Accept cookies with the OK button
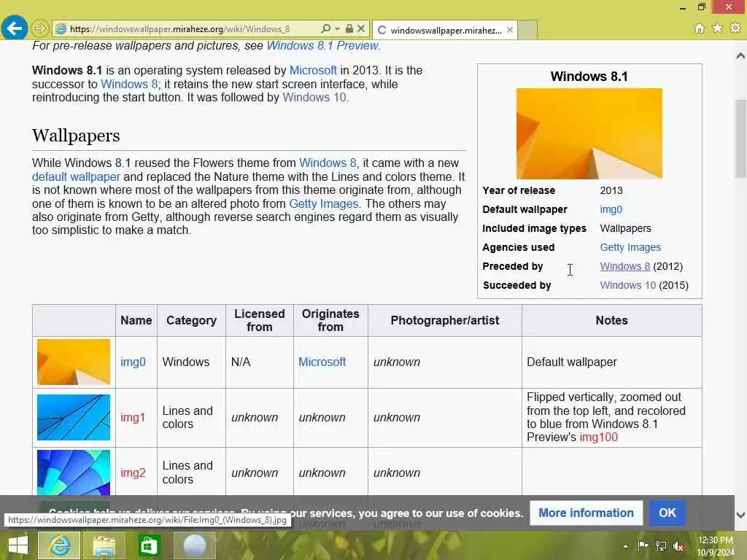 coord(667,513)
